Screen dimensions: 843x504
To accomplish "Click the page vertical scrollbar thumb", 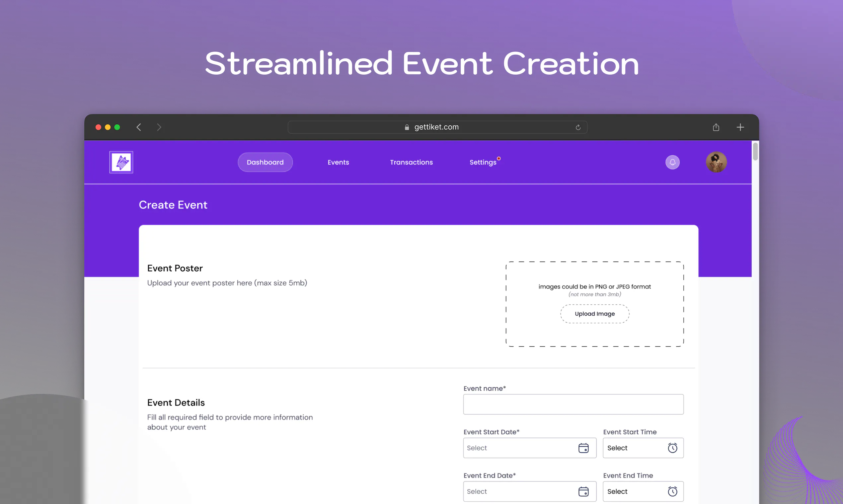I will (x=755, y=152).
